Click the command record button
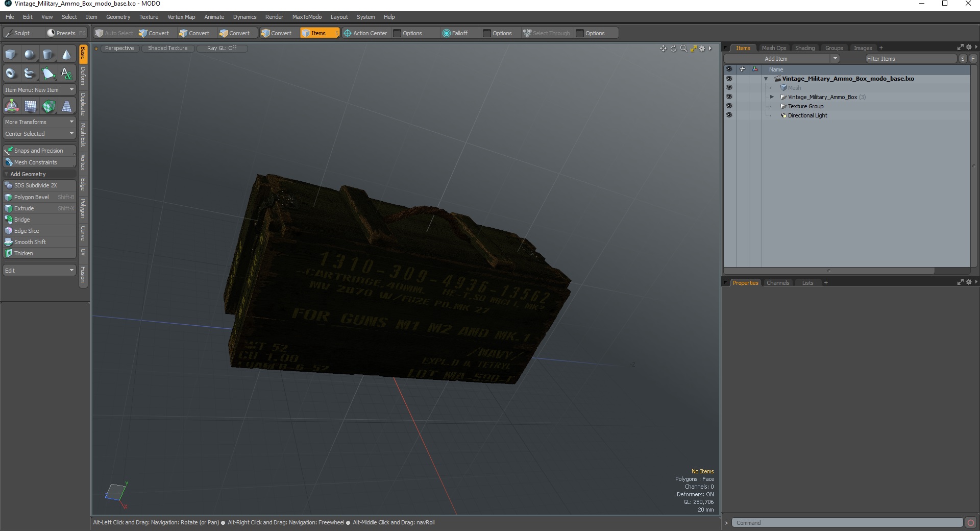Image resolution: width=980 pixels, height=531 pixels. [x=971, y=522]
